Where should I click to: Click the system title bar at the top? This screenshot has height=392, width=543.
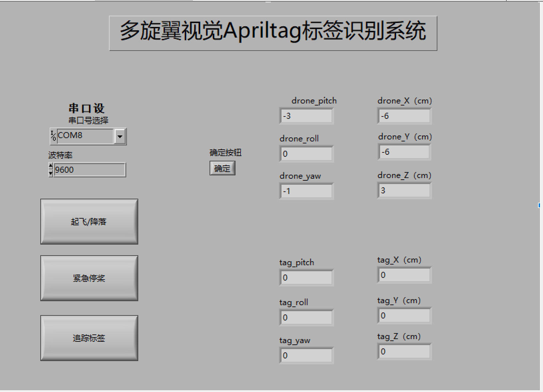(x=273, y=32)
